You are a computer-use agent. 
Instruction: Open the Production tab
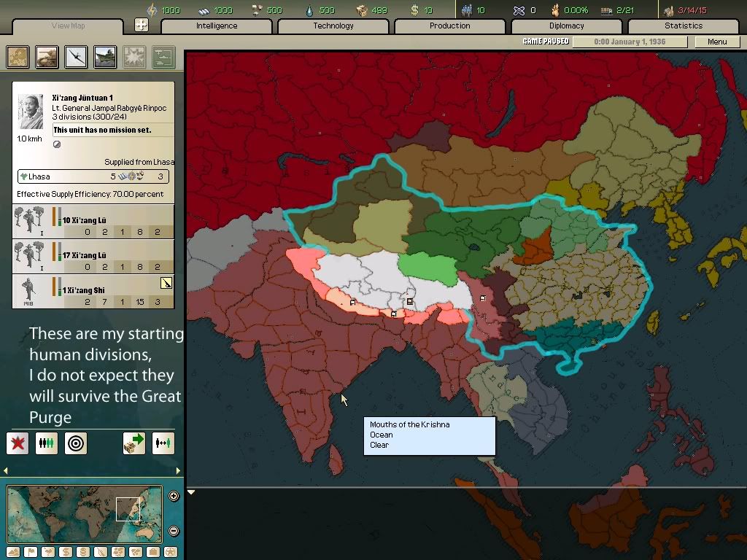coord(449,26)
